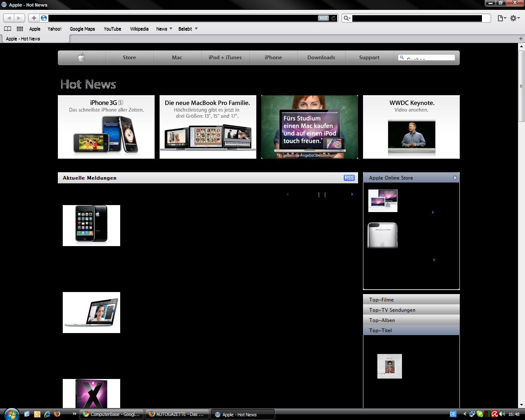This screenshot has width=525, height=420.
Task: Open the page menu icon
Action: [502, 18]
